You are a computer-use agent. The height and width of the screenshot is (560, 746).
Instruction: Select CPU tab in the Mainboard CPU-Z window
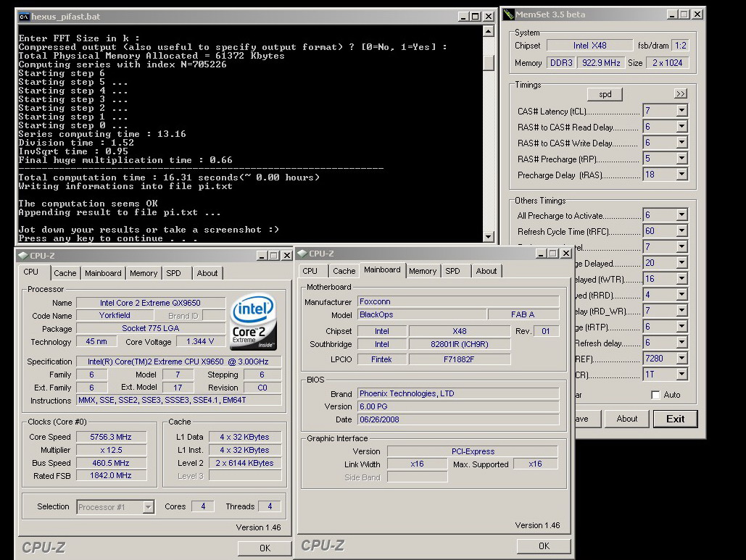[310, 271]
